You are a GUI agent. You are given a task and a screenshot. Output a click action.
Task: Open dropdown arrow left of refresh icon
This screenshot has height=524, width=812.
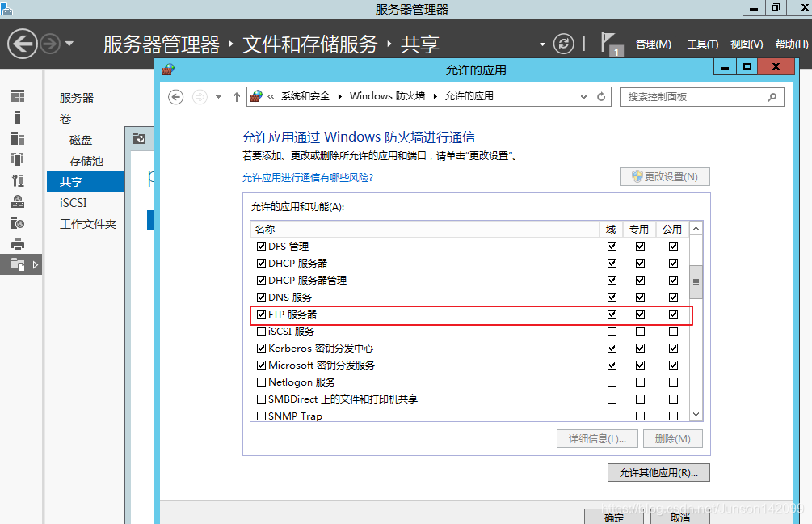pyautogui.click(x=542, y=44)
